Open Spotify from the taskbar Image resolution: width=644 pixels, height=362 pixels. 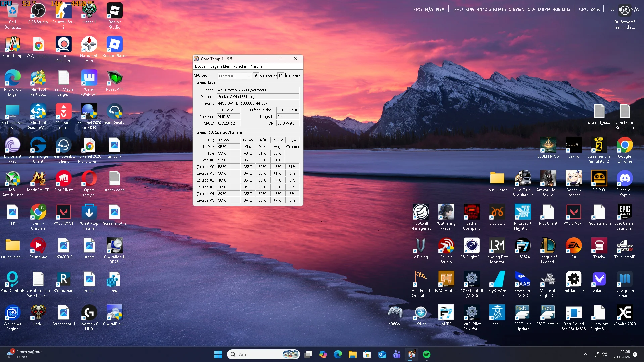pyautogui.click(x=426, y=354)
